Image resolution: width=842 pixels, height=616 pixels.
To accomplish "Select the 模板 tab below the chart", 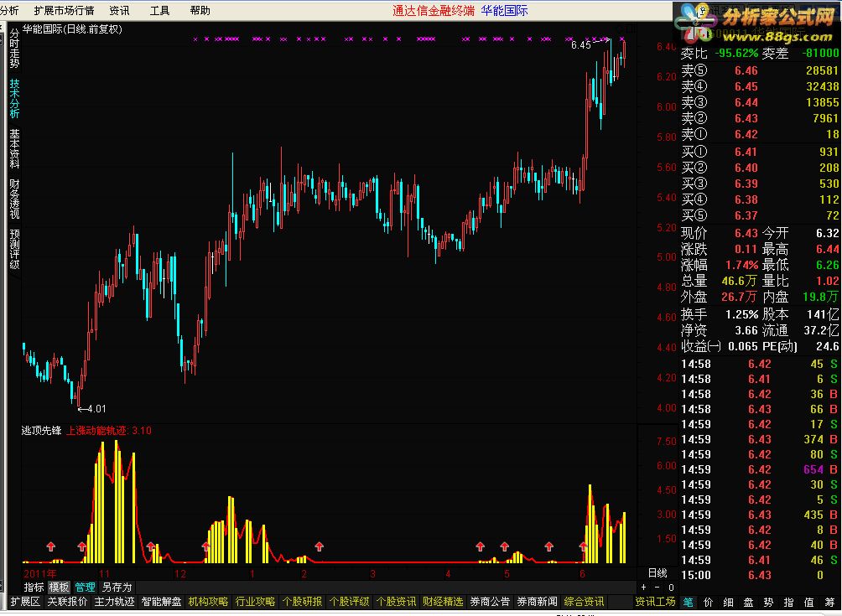I will click(59, 587).
